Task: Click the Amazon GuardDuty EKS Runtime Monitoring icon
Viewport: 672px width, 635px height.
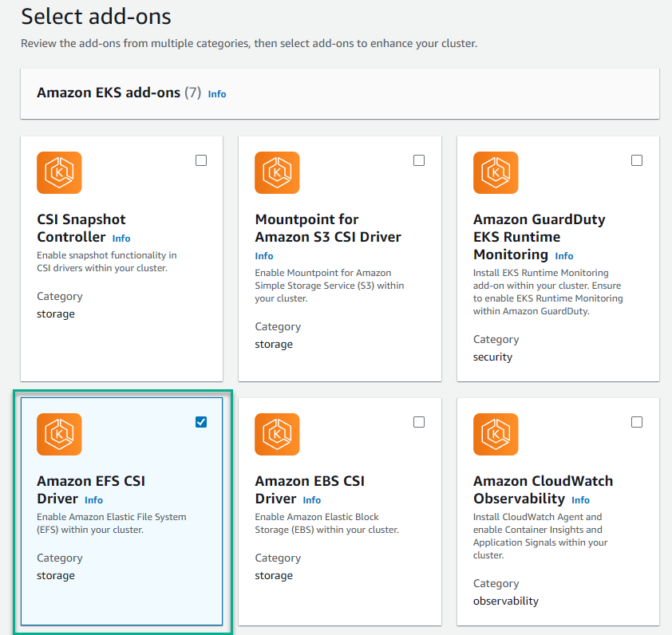Action: pyautogui.click(x=495, y=172)
